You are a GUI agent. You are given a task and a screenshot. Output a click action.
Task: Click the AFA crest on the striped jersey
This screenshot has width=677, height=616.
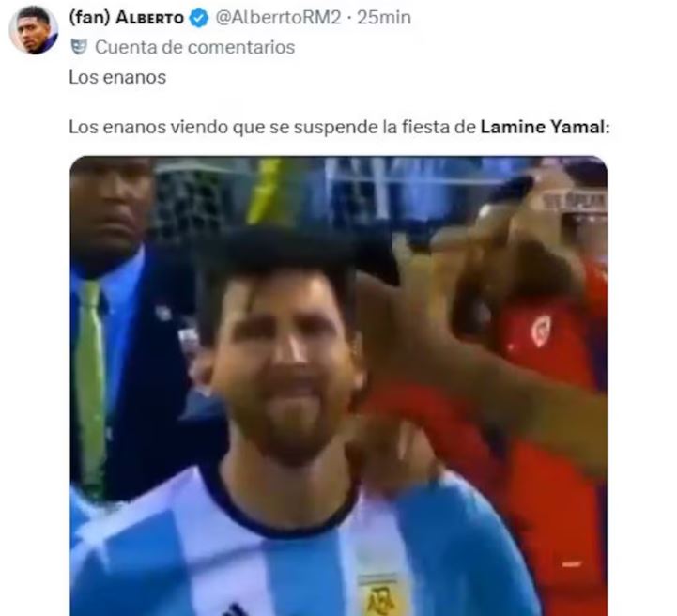point(377,595)
